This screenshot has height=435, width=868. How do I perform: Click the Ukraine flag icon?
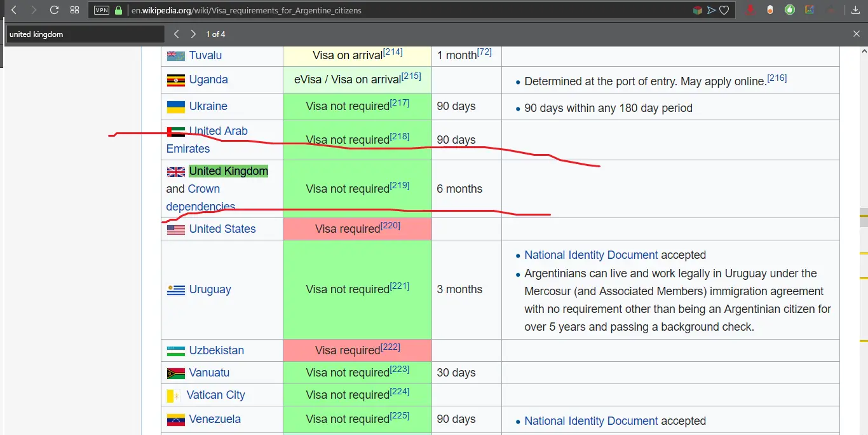click(x=176, y=107)
